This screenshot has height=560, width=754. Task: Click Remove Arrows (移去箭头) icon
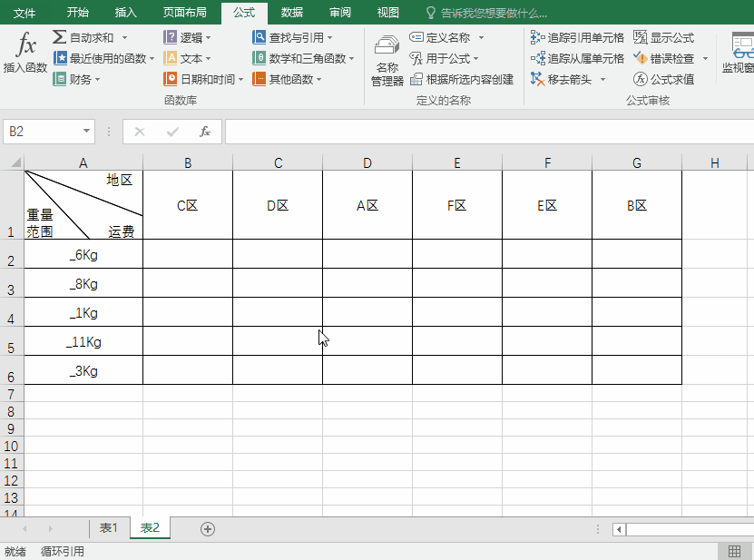(x=536, y=79)
